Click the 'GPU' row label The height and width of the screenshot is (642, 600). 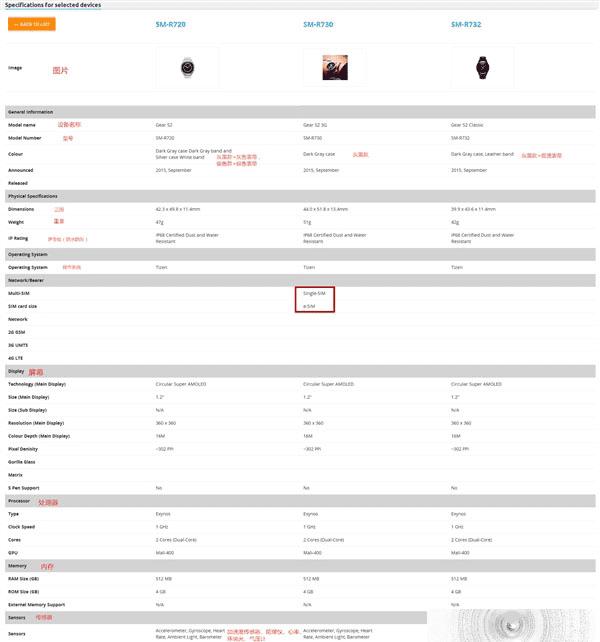tap(13, 553)
